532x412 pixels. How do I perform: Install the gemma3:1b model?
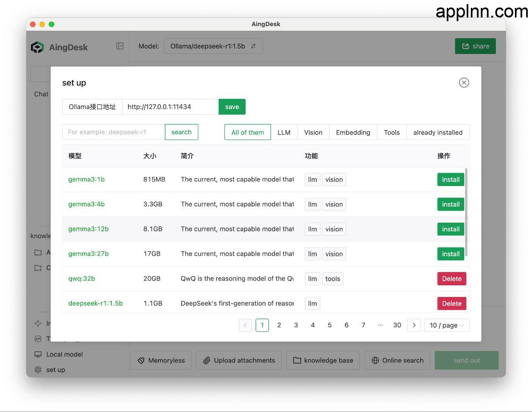pos(451,179)
